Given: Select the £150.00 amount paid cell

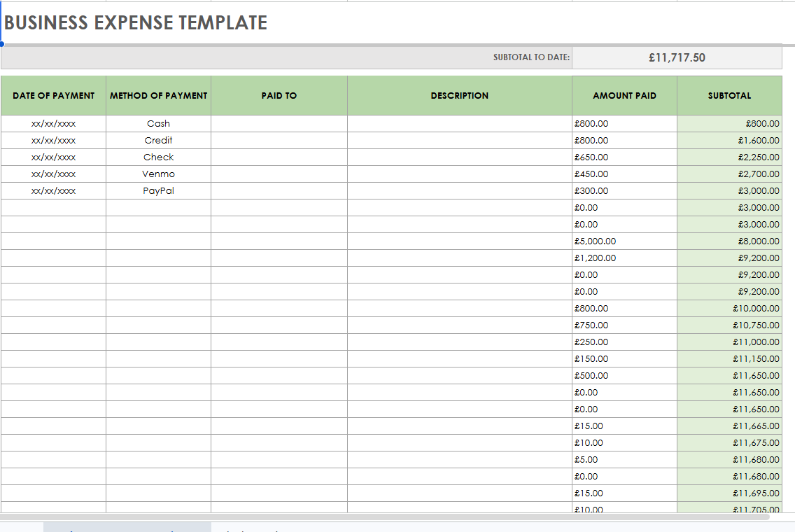Looking at the screenshot, I should coord(624,358).
